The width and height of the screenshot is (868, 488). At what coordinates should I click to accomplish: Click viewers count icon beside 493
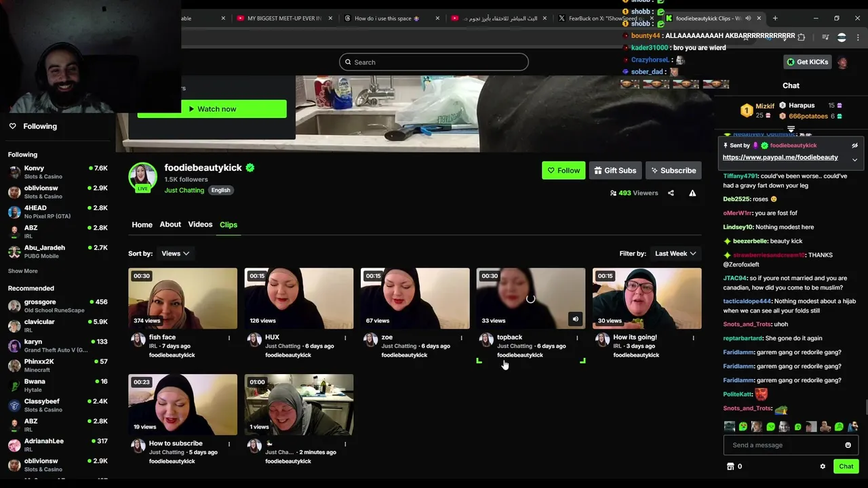pos(613,193)
